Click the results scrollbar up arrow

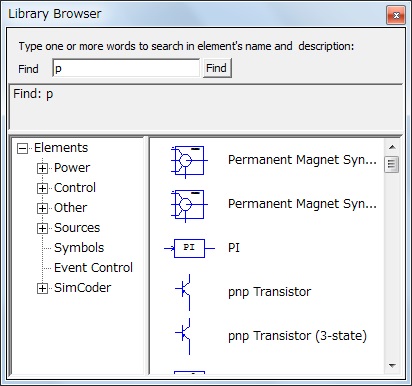pyautogui.click(x=392, y=147)
